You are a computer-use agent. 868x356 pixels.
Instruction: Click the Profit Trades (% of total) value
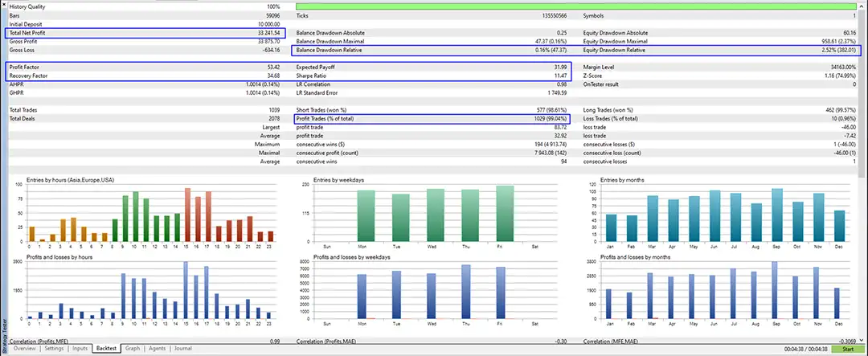coord(551,118)
